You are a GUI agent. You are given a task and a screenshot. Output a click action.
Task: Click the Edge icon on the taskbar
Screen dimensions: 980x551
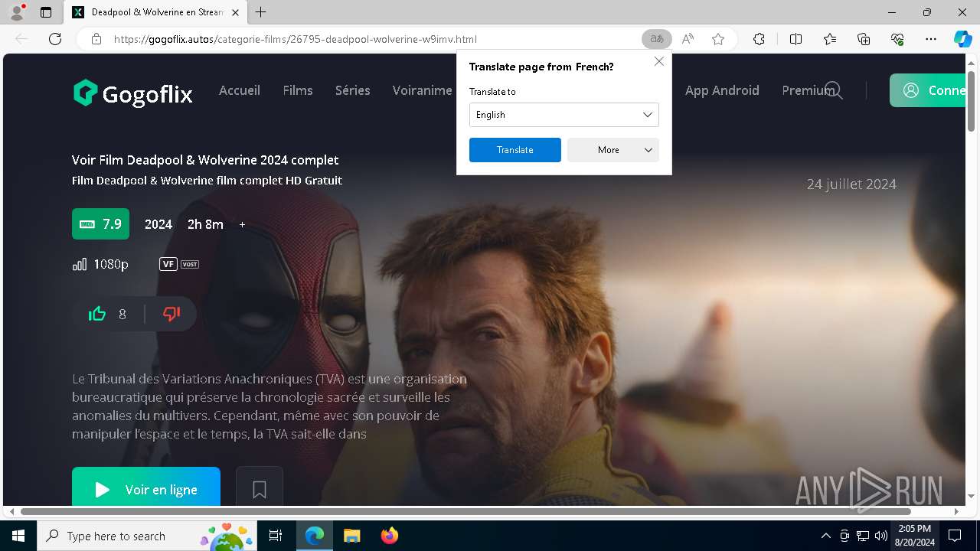point(315,536)
